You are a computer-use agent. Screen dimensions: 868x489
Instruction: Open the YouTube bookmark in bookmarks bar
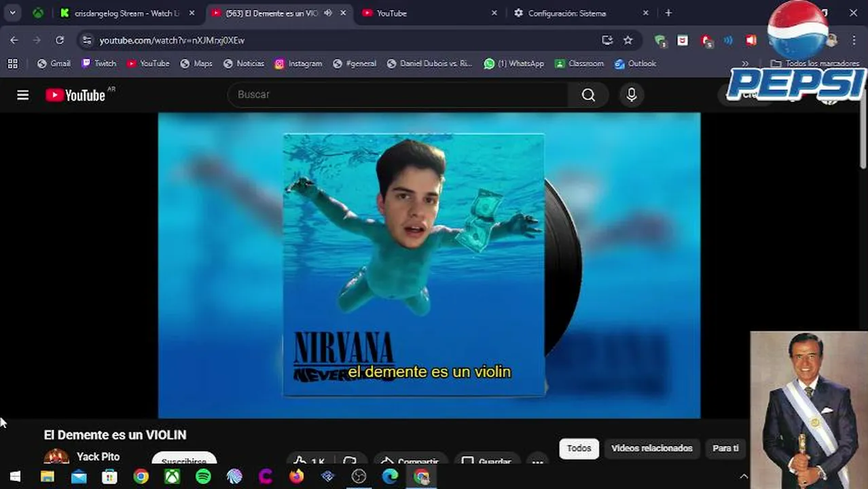coord(148,63)
